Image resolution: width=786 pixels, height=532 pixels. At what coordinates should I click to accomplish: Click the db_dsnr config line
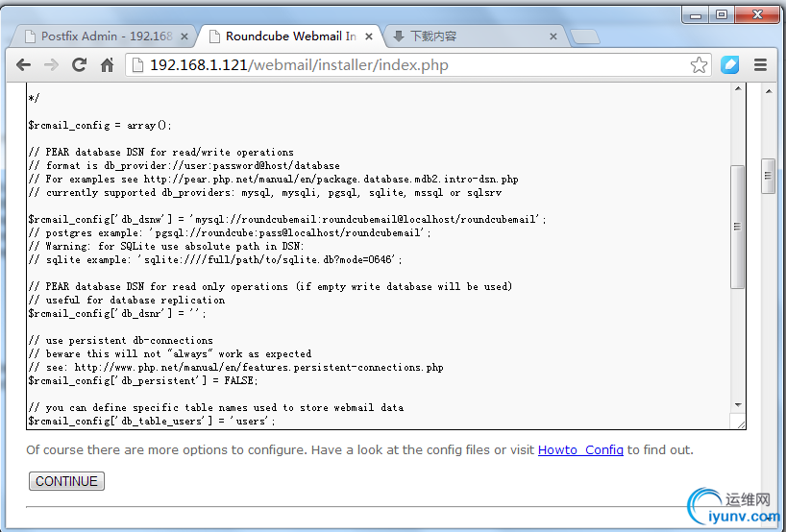pos(117,314)
